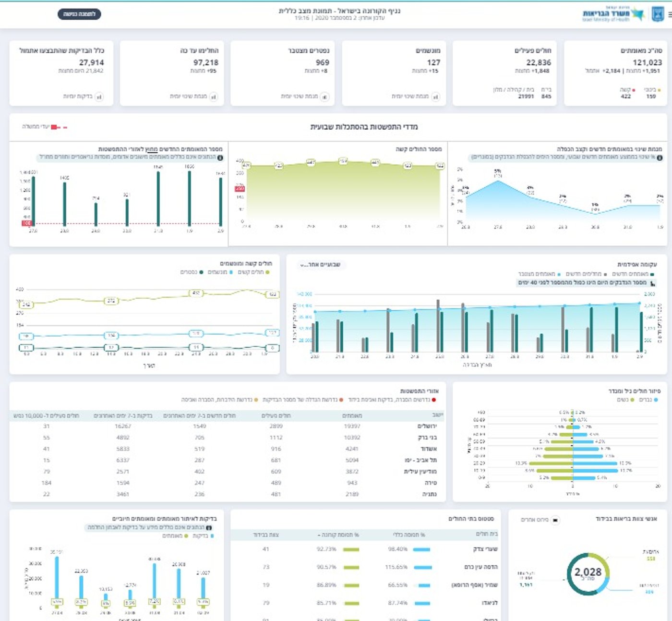The height and width of the screenshot is (621, 672).
Task: Select the אשדוד row in the spread table
Action: 228,449
